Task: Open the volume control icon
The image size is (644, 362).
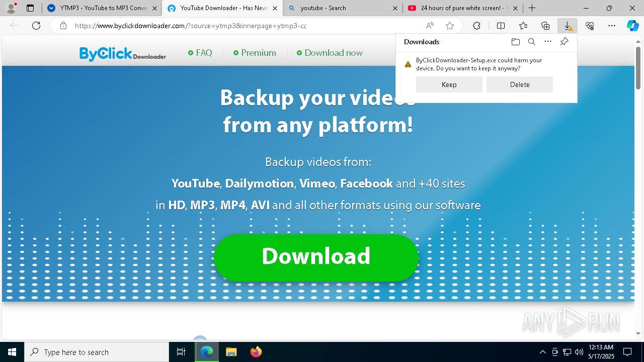Action: coord(579,352)
